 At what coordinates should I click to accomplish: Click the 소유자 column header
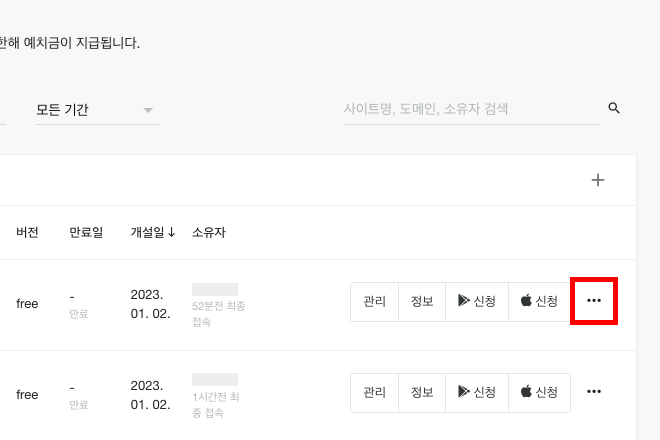[x=209, y=232]
